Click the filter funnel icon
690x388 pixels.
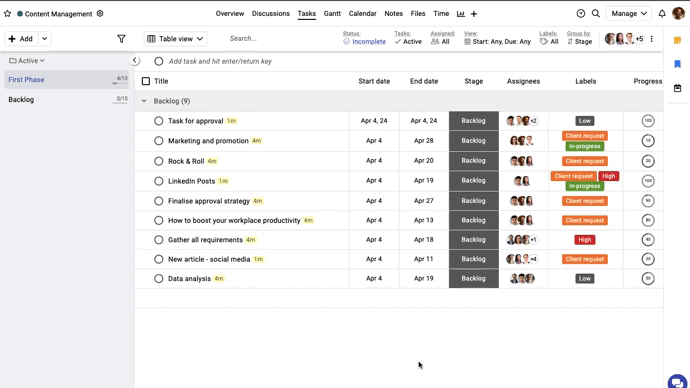[x=121, y=39]
